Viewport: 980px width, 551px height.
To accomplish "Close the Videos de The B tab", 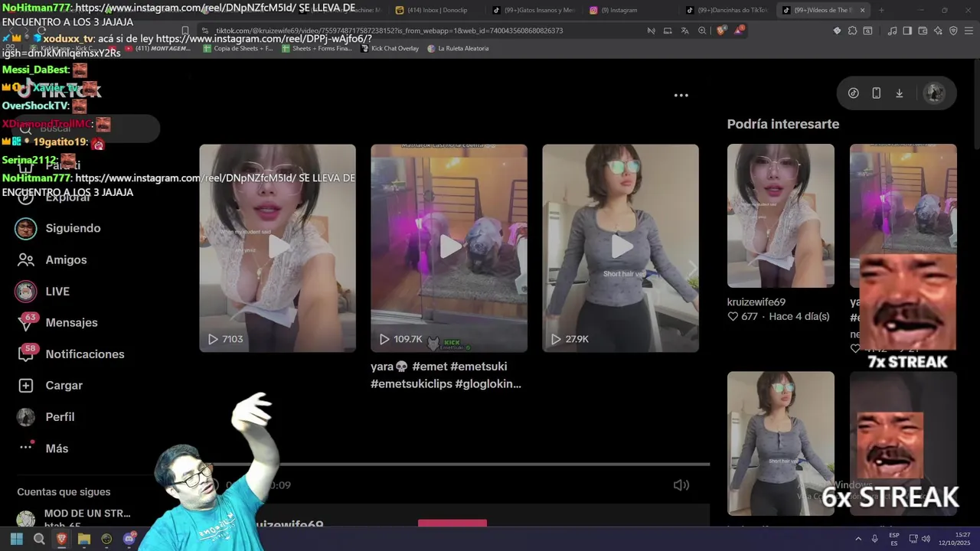I will pyautogui.click(x=863, y=10).
